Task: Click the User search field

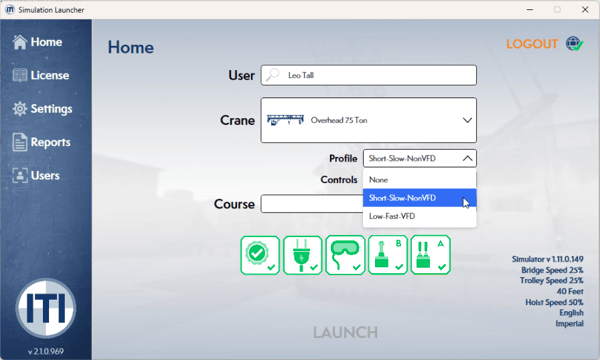Action: [368, 75]
